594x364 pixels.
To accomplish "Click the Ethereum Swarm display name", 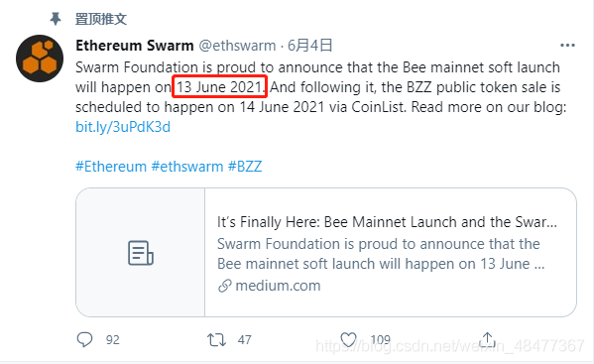I will tap(135, 46).
